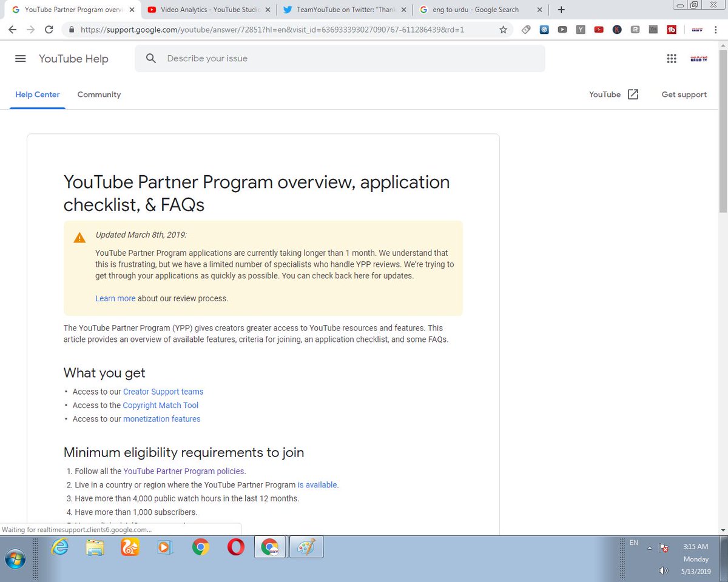The height and width of the screenshot is (582, 728).
Task: Click the volume speaker tray icon
Action: pos(663,570)
